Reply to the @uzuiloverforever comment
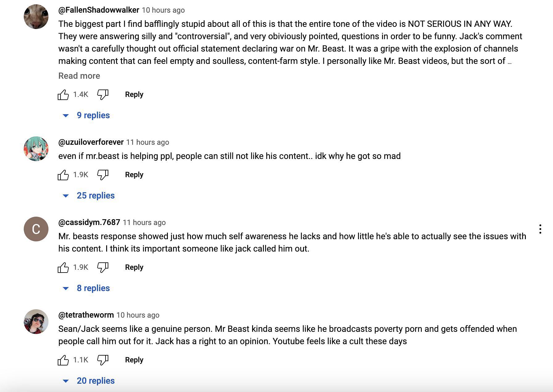The width and height of the screenshot is (553, 392). pyautogui.click(x=134, y=175)
